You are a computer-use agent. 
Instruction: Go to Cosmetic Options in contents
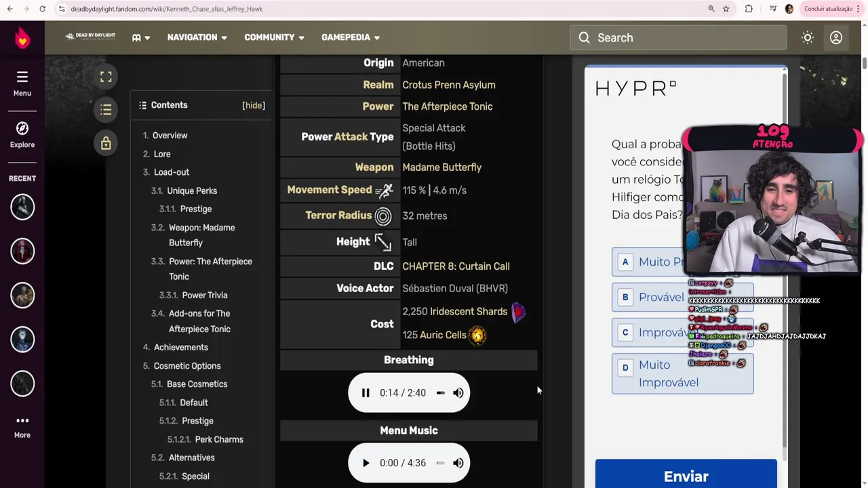(187, 366)
